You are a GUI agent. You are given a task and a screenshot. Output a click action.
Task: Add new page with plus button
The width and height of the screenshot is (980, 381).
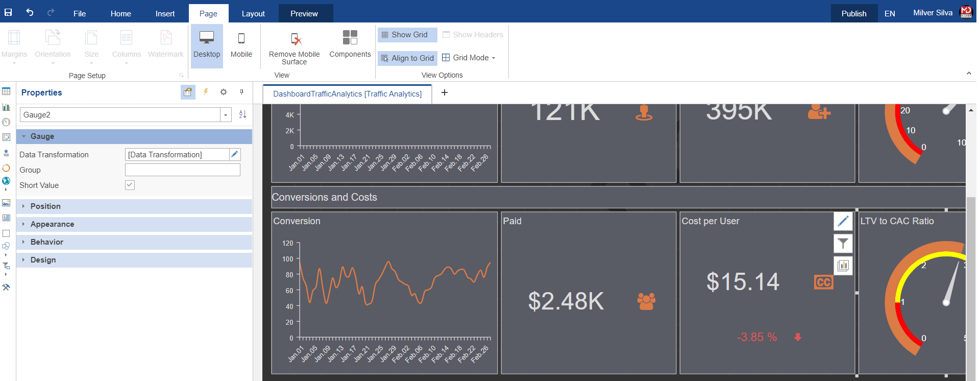coord(445,92)
